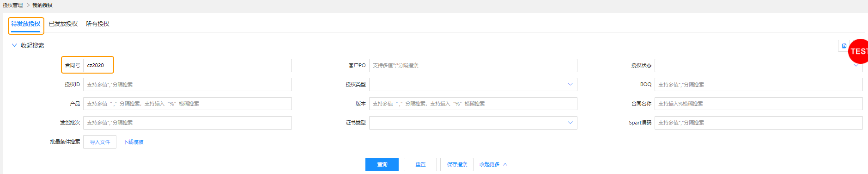Image resolution: width=868 pixels, height=174 pixels.
Task: Click the 保存搜索 button
Action: [x=457, y=164]
